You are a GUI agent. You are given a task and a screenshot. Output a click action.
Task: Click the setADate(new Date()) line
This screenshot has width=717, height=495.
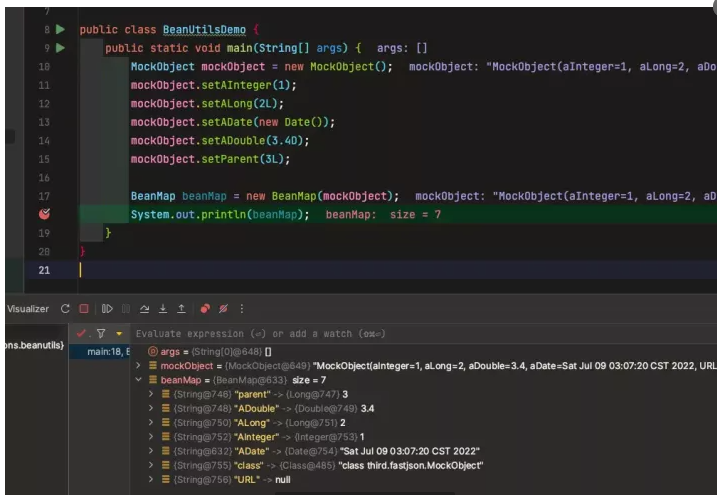[x=233, y=122]
